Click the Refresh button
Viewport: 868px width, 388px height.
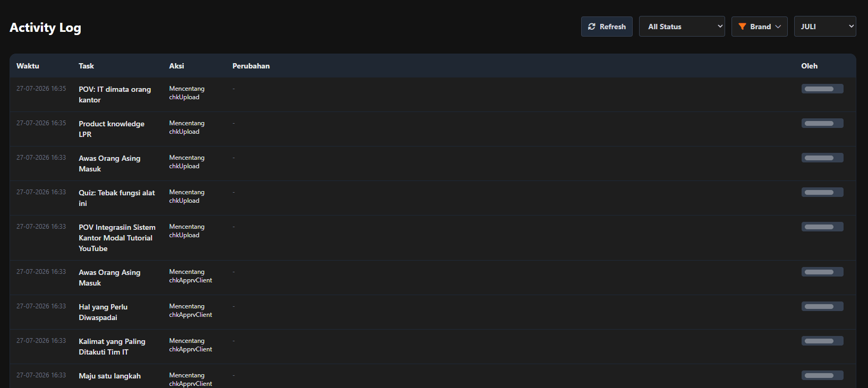pyautogui.click(x=607, y=27)
